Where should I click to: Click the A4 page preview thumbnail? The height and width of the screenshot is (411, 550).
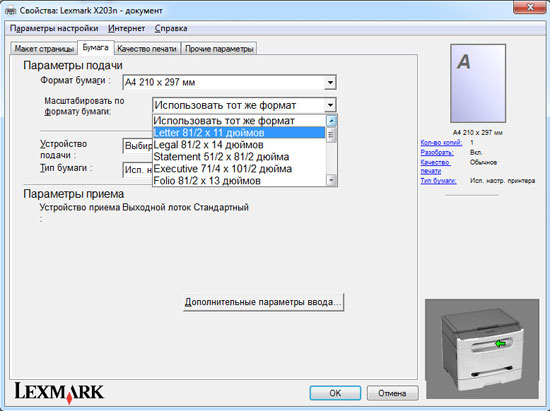coord(478,83)
